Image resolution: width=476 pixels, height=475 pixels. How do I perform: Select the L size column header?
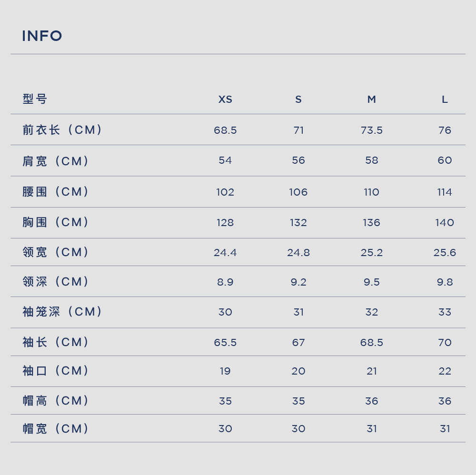click(445, 99)
